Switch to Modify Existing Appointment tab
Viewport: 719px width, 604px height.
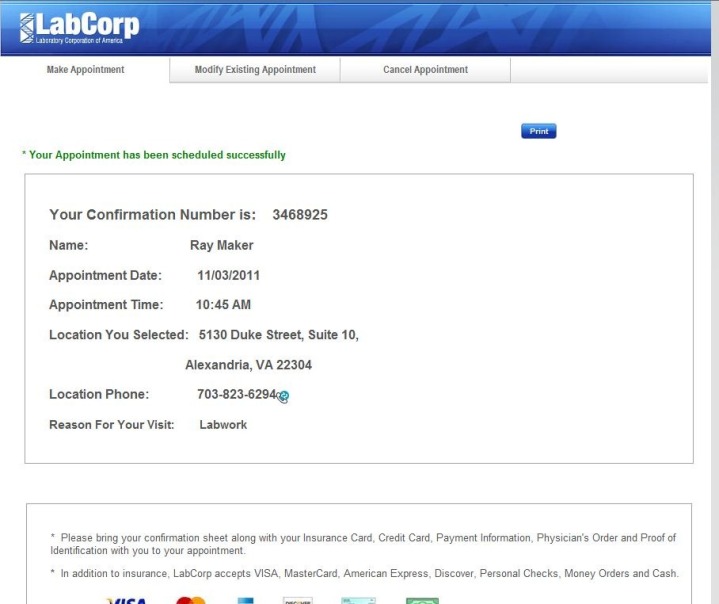(255, 70)
